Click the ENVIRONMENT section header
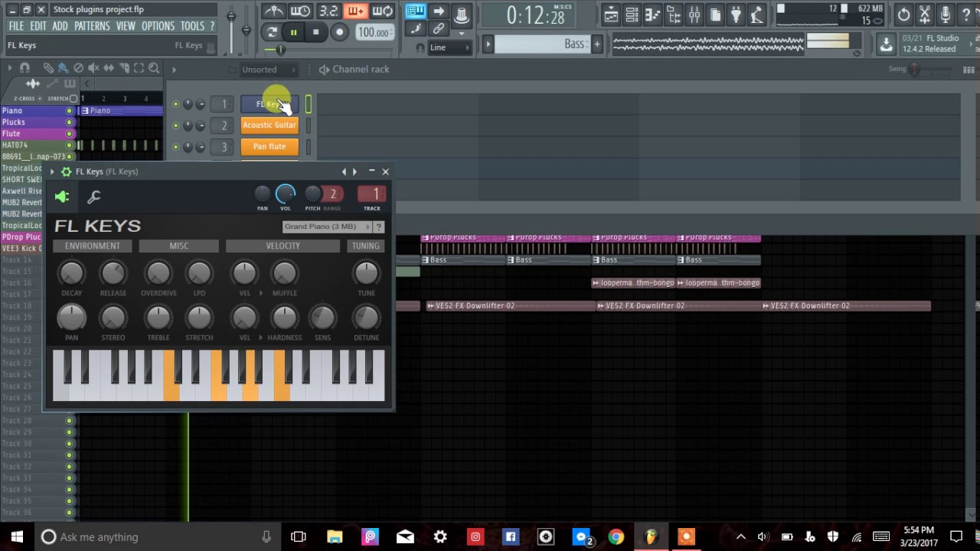The height and width of the screenshot is (551, 980). pos(93,246)
